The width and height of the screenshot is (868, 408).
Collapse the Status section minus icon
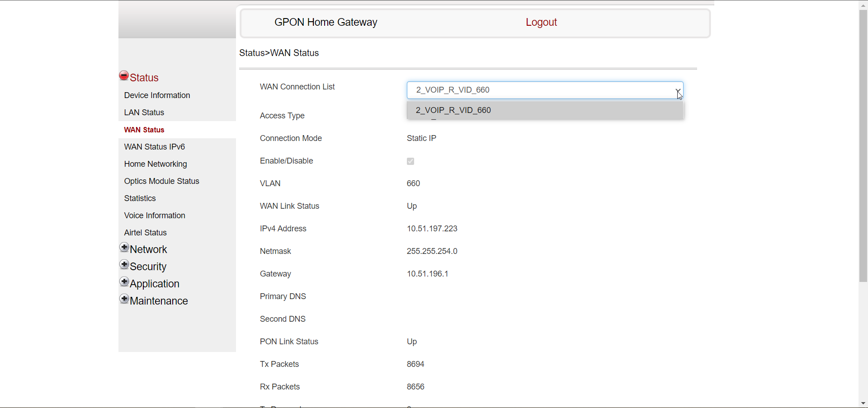[x=124, y=76]
